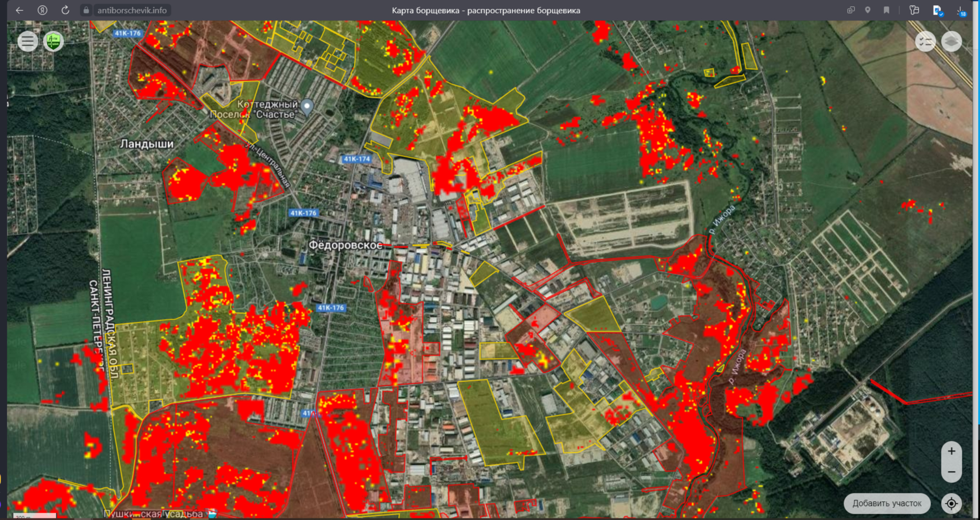Focus the antiborschevik.info address field

[x=132, y=10]
